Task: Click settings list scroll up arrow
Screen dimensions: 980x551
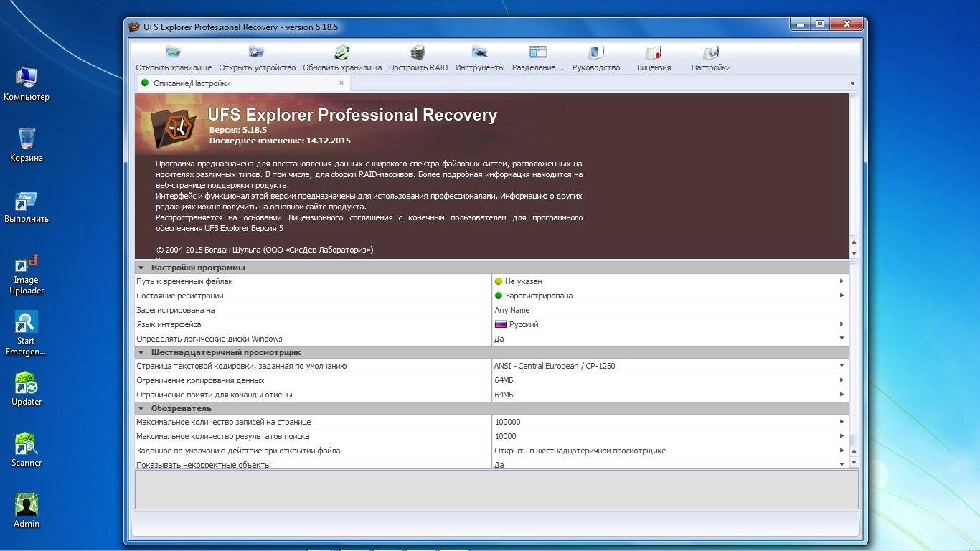Action: tap(854, 451)
